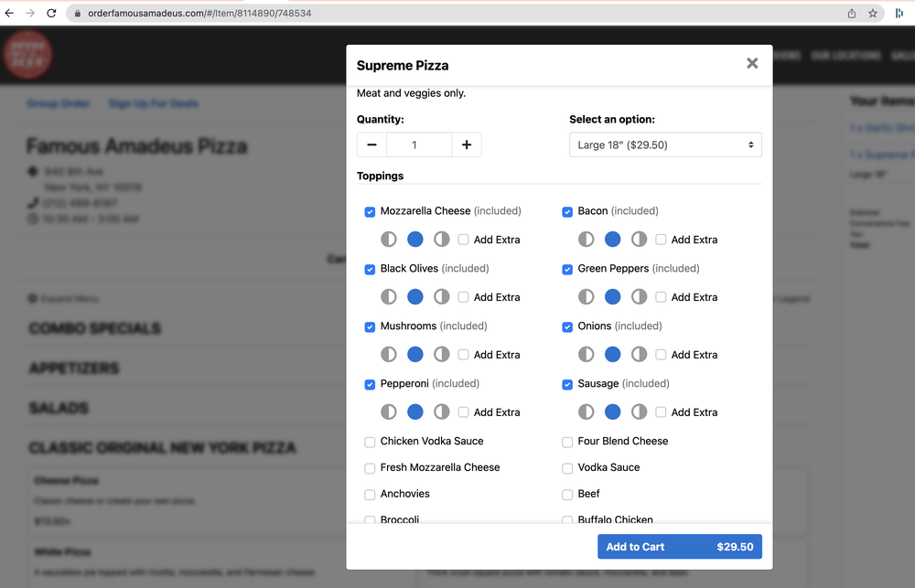Screen dimensions: 915x588
Task: Reload the page in browser
Action: (x=51, y=14)
